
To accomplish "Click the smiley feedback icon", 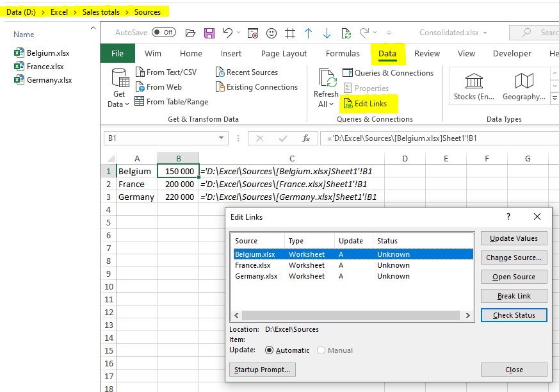I will [x=271, y=33].
